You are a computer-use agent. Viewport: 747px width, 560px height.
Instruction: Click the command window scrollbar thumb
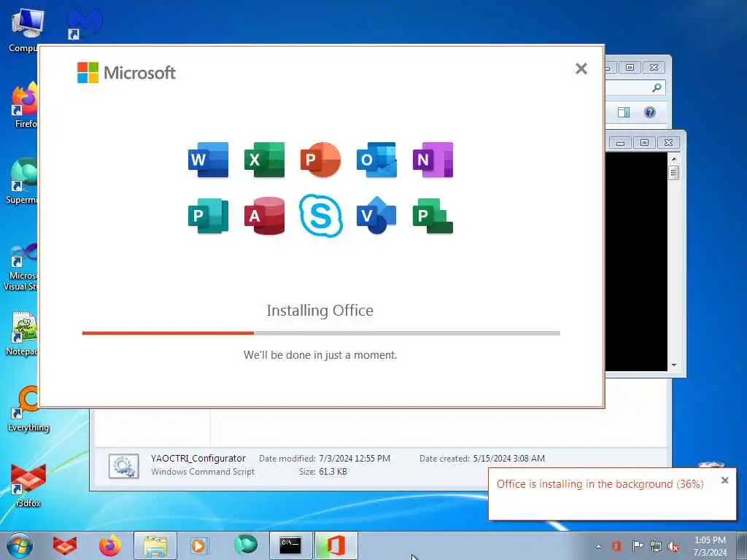tap(673, 172)
